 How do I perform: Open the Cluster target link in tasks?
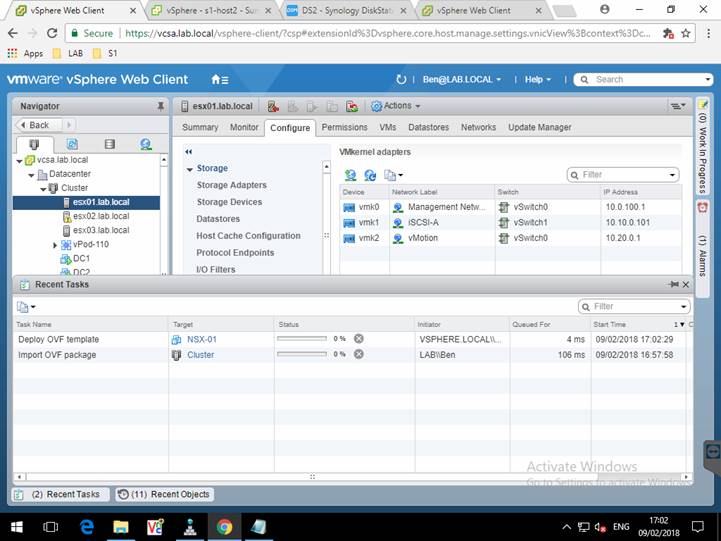click(x=200, y=355)
